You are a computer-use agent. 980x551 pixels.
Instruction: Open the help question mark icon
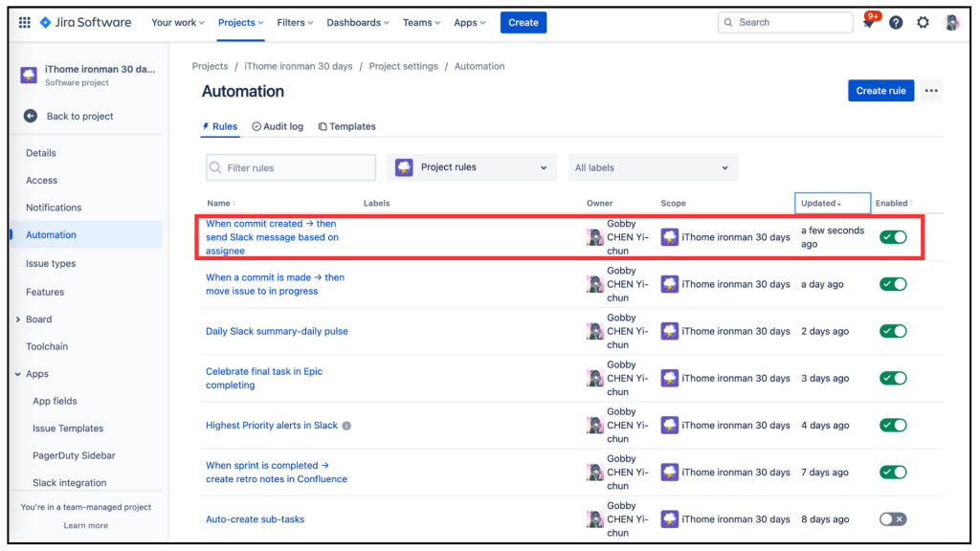(x=896, y=23)
